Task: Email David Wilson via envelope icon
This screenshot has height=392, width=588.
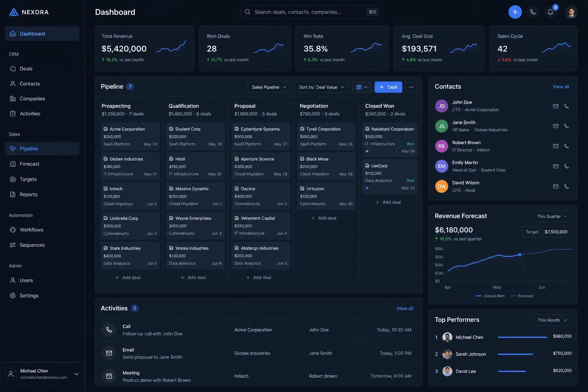Action: pyautogui.click(x=555, y=186)
